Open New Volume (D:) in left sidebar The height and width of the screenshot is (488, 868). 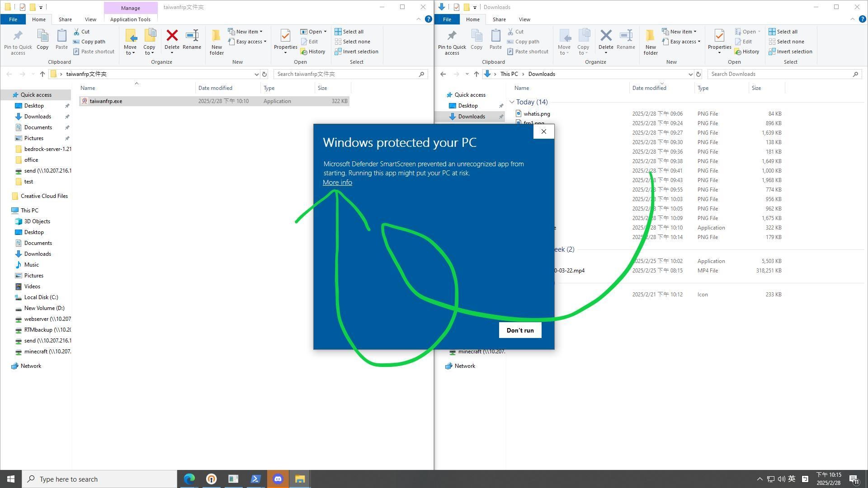click(44, 308)
